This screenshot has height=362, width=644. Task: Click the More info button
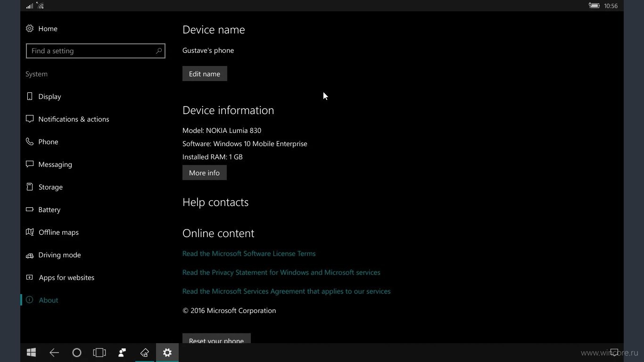[x=204, y=173]
